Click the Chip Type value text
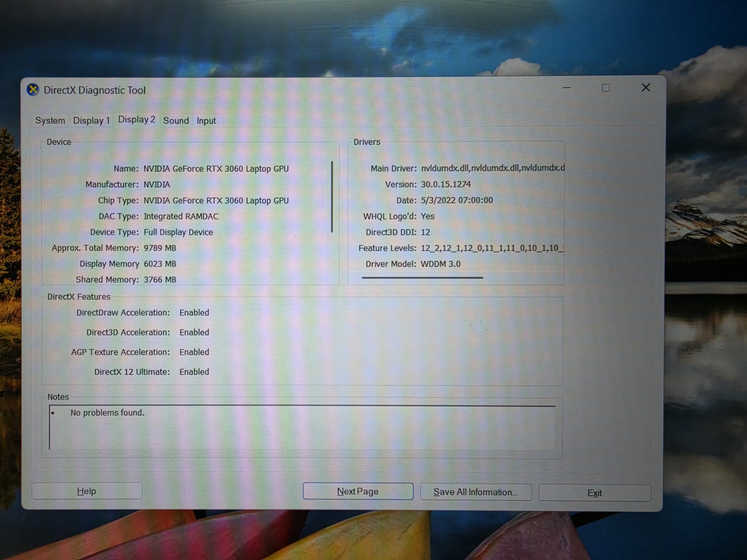This screenshot has height=560, width=747. tap(216, 200)
